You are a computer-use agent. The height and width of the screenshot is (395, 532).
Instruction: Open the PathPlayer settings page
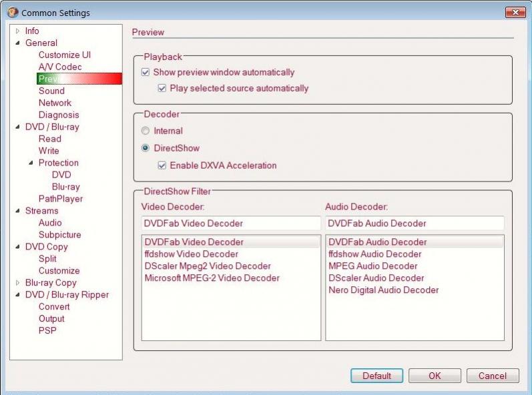coord(61,199)
